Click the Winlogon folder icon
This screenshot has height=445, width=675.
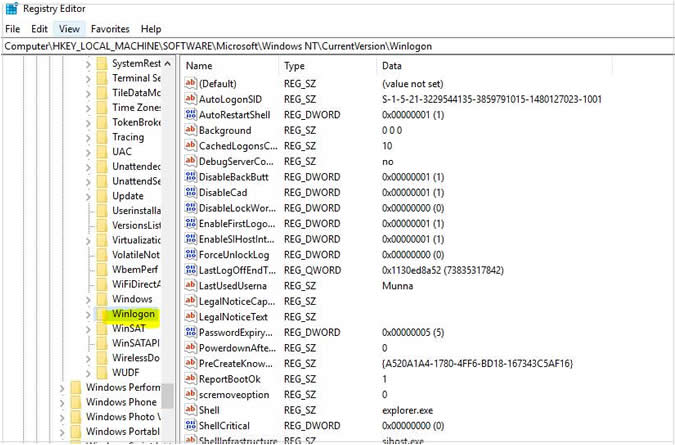pyautogui.click(x=102, y=314)
